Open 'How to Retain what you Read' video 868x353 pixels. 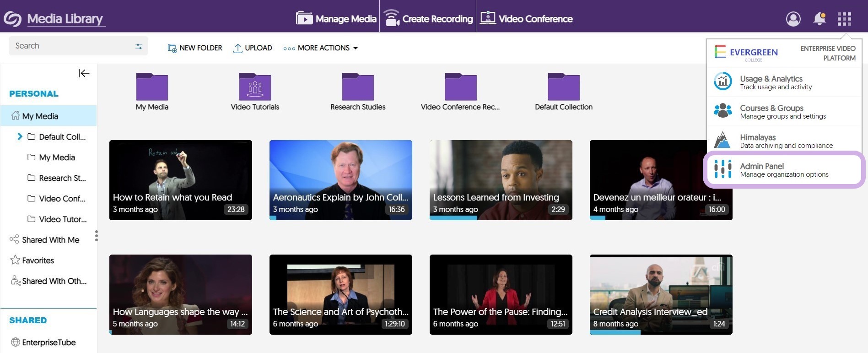[x=180, y=180]
